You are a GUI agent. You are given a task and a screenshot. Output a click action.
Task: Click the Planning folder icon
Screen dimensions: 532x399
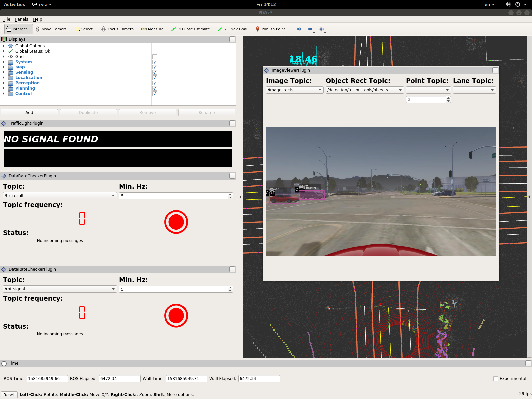(x=11, y=88)
